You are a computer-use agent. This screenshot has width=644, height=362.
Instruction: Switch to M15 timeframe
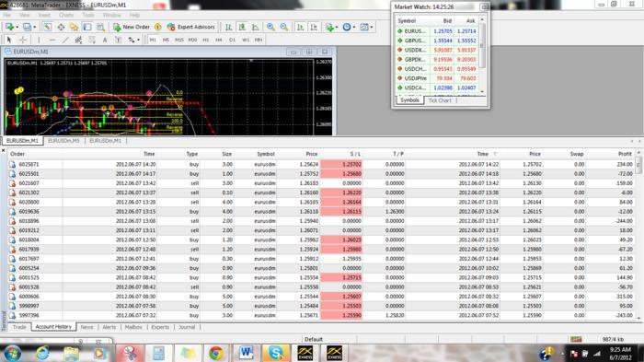179,40
